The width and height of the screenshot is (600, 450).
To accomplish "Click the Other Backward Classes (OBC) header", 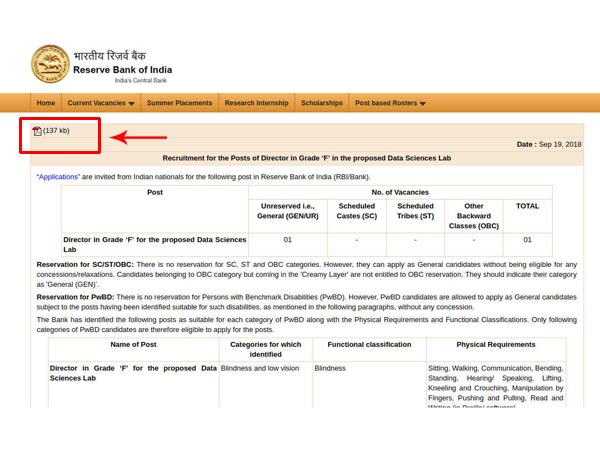I will (474, 216).
